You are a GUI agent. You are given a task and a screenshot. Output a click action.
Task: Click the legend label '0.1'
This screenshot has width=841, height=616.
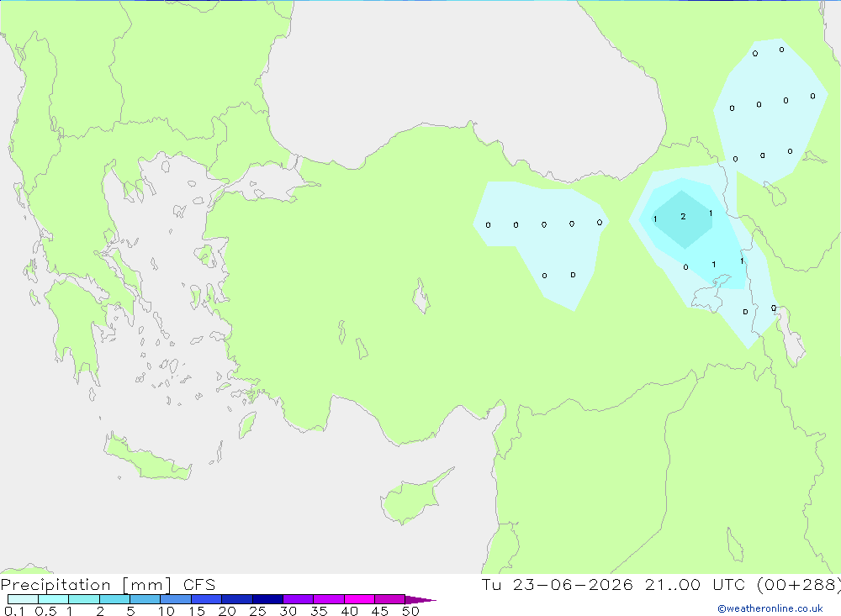point(14,611)
